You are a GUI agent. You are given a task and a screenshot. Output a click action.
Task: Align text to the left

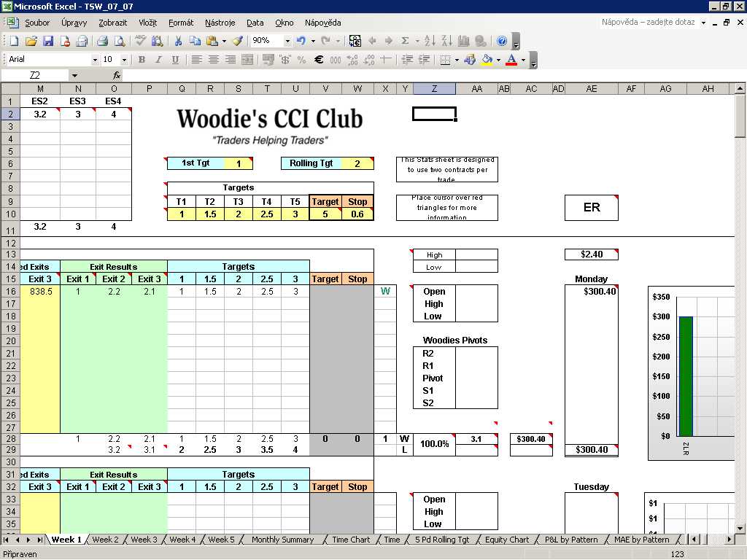point(196,60)
